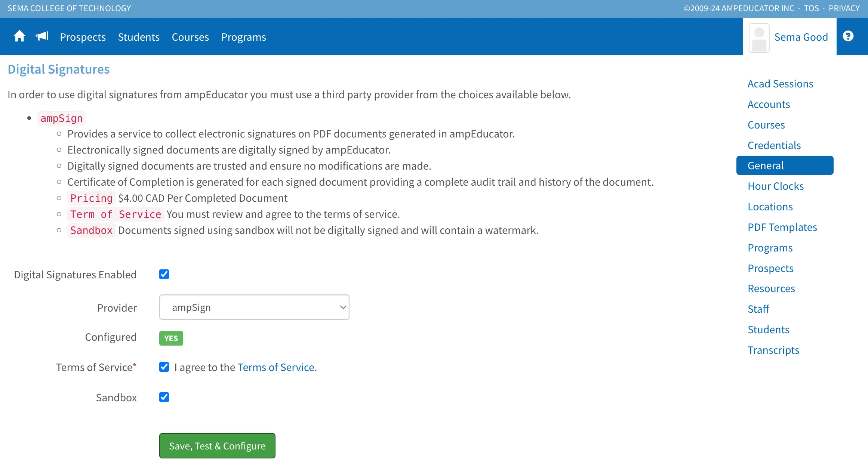This screenshot has height=470, width=868.
Task: Open the TOS link in header
Action: tap(811, 8)
